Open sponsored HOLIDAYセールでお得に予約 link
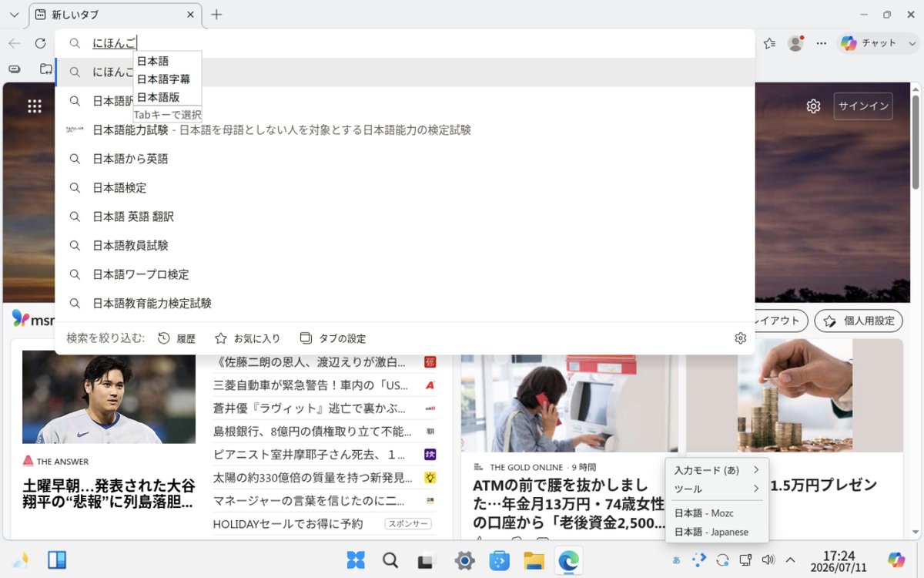This screenshot has width=924, height=578. (x=288, y=523)
